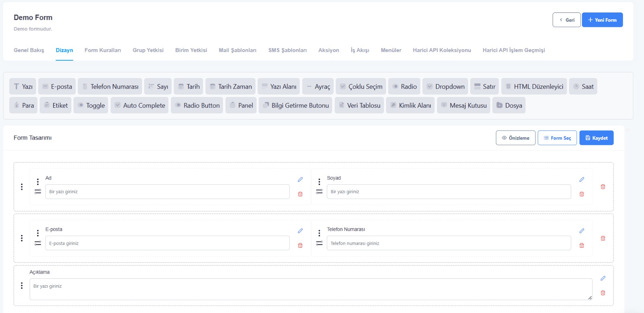
Task: Create a new form via Yeni Form
Action: pos(602,20)
